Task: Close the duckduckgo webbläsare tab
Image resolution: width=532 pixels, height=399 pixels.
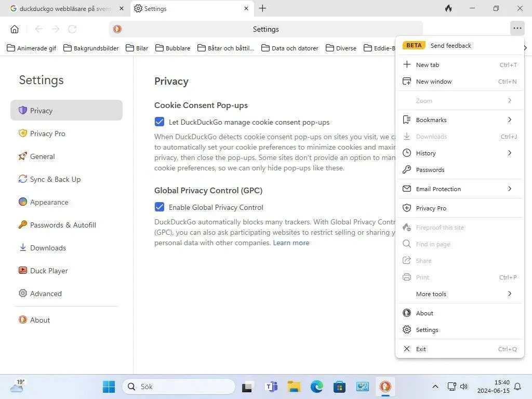Action: pyautogui.click(x=122, y=8)
